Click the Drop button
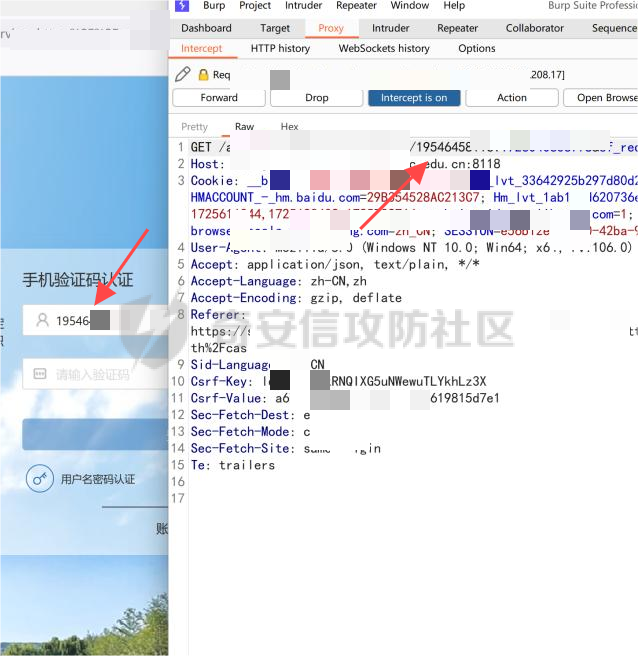 coord(317,98)
